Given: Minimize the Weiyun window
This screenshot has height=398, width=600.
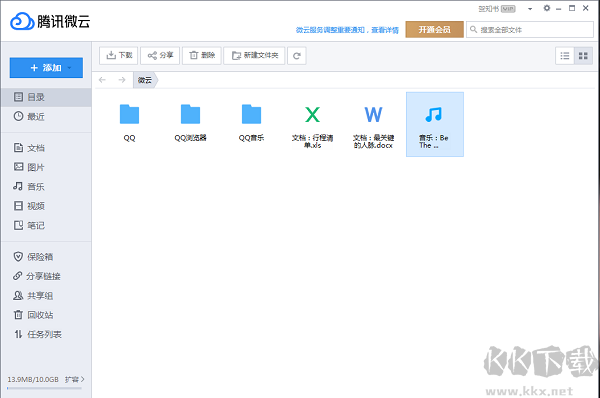Looking at the screenshot, I should (559, 8).
